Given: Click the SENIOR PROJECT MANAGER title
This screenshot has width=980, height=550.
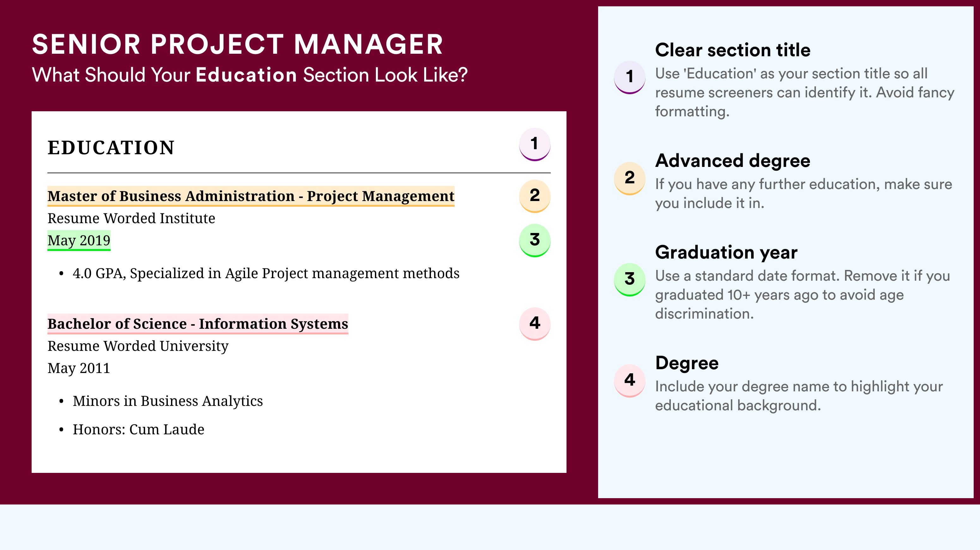Looking at the screenshot, I should 237,44.
